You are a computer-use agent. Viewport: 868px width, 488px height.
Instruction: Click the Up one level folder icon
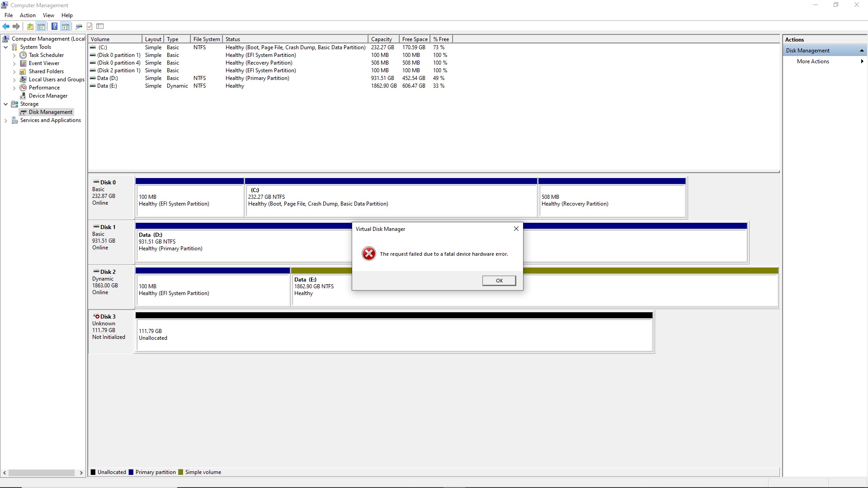click(30, 26)
